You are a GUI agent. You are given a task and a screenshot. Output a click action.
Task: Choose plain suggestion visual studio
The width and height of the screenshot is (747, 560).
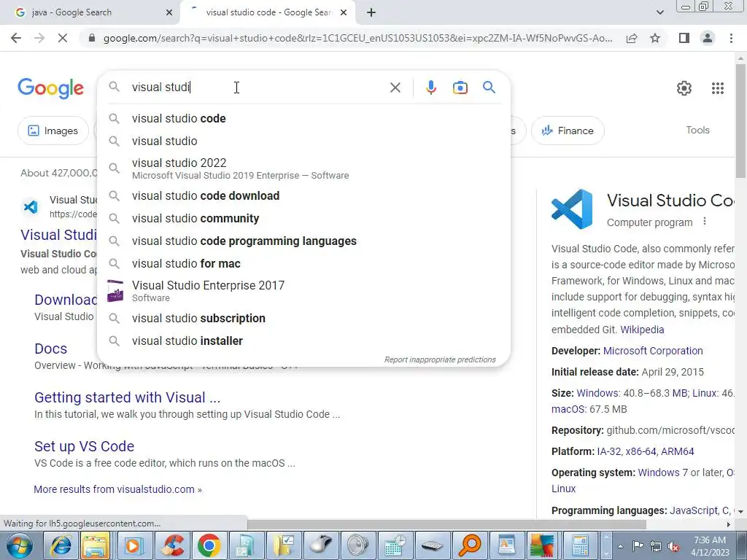click(303, 141)
